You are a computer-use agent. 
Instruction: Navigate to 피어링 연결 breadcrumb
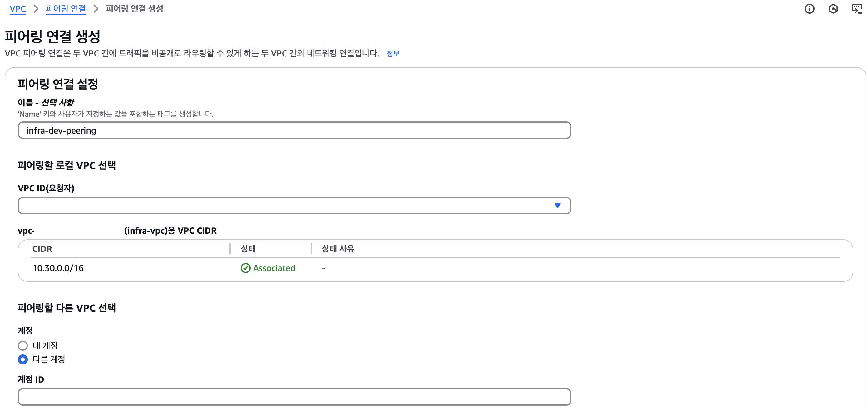point(66,9)
